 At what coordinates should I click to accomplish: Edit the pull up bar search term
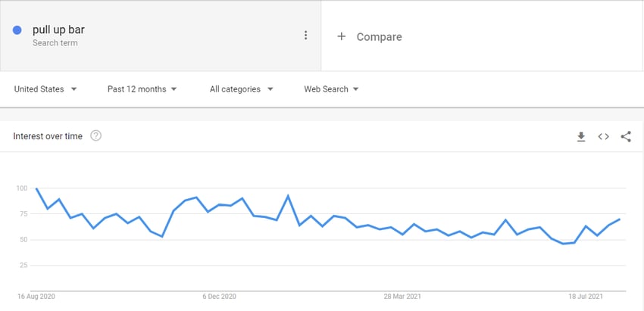[59, 30]
